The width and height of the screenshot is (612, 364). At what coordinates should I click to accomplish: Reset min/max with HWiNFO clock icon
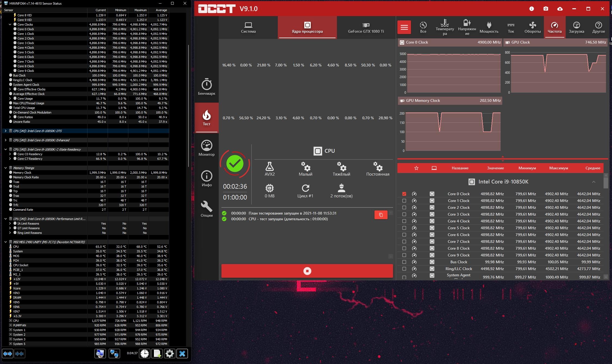pyautogui.click(x=145, y=354)
